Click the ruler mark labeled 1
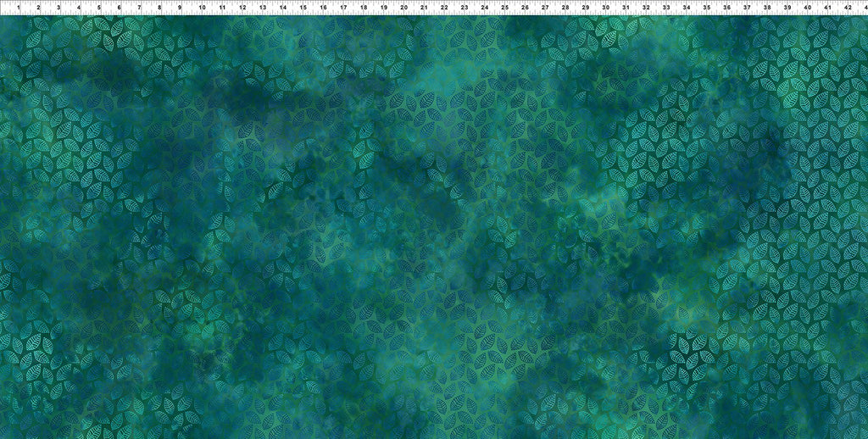The height and width of the screenshot is (439, 868). pos(19,8)
